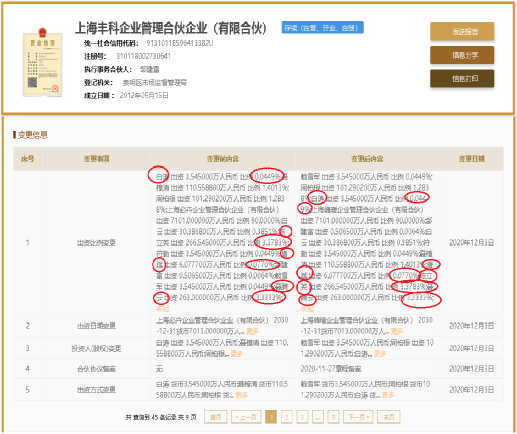The width and height of the screenshot is (517, 434).
Task: Click the 变更事项 column header
Action: (x=96, y=159)
